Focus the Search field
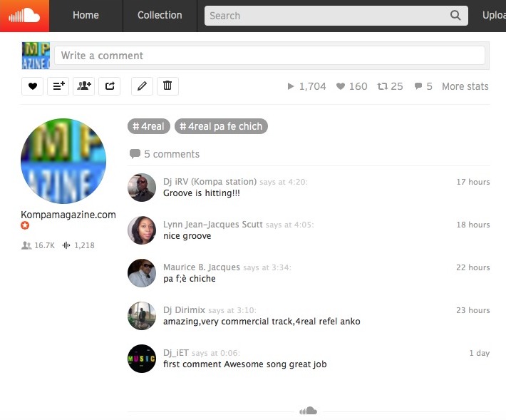The image size is (506, 420). click(336, 16)
